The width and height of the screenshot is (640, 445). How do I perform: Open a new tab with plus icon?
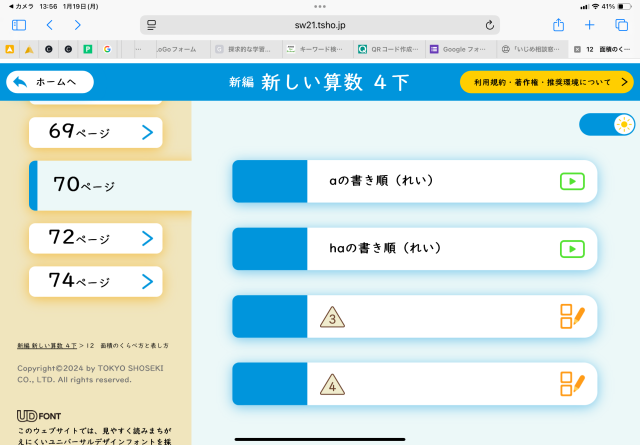[x=590, y=25]
